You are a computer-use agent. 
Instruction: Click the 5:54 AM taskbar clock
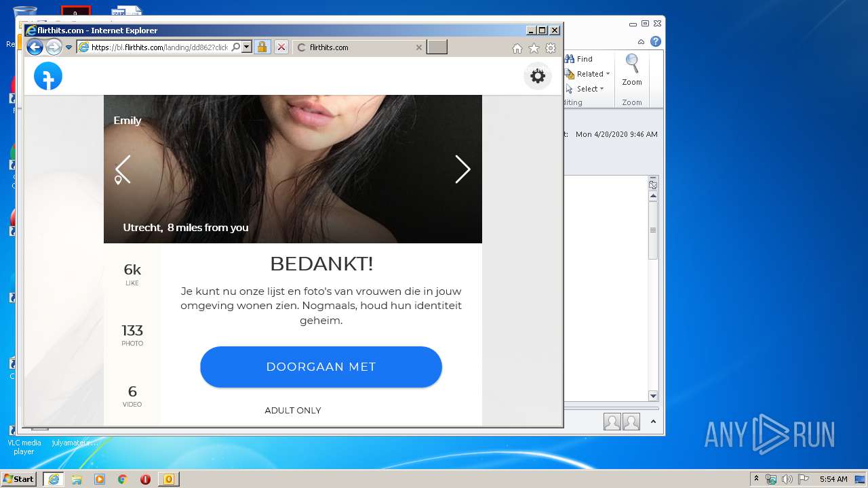pyautogui.click(x=833, y=479)
